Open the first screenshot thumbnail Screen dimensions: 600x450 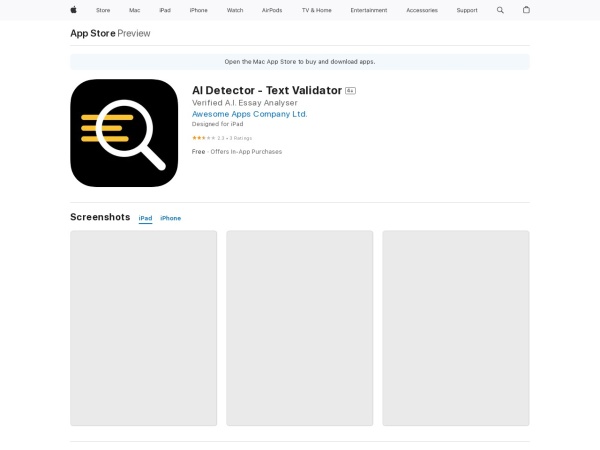coord(143,328)
